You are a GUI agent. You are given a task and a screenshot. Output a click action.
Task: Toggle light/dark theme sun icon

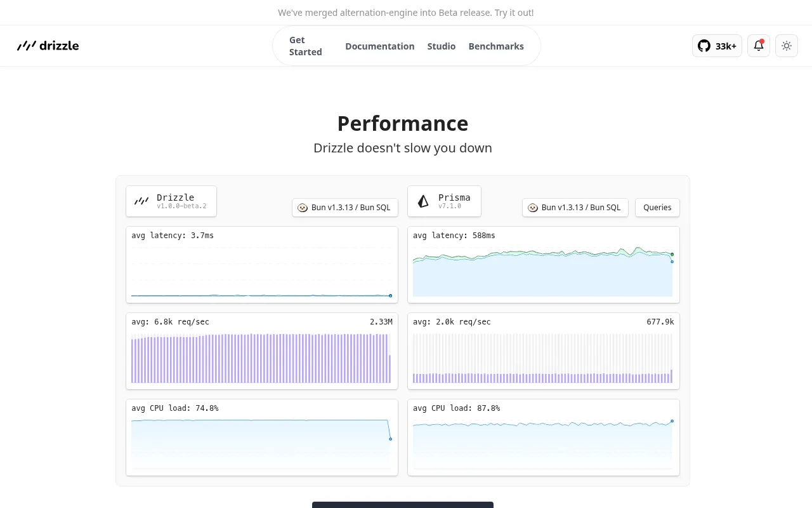tap(787, 46)
